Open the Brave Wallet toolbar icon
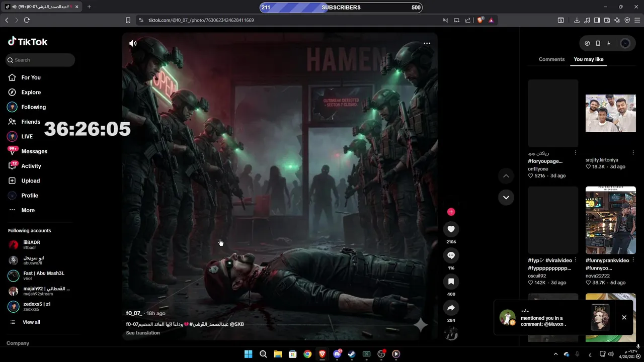Screen dimensions: 644x362 point(607,20)
